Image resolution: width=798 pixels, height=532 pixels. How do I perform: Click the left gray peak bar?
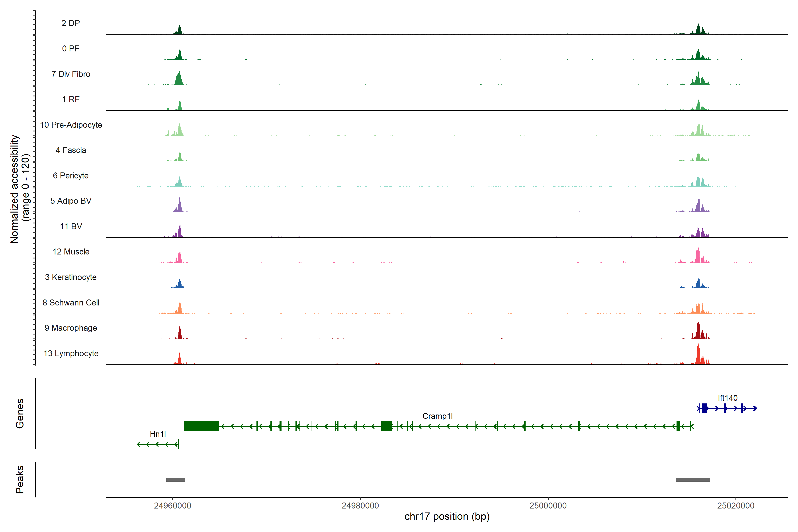(x=176, y=480)
